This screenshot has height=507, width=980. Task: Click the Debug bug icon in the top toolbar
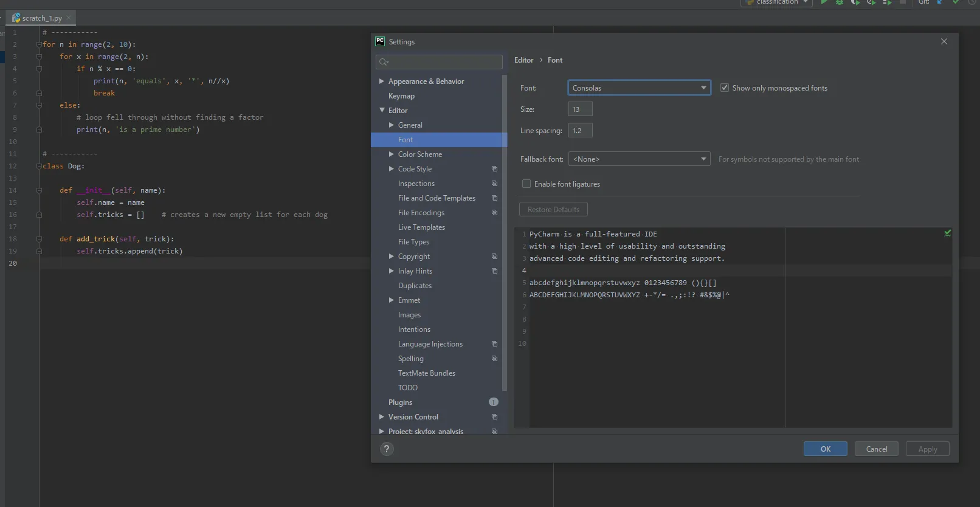840,2
